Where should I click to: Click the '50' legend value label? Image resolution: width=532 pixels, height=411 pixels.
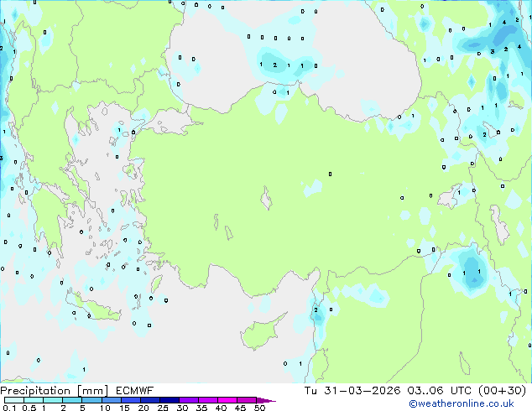tap(259, 408)
